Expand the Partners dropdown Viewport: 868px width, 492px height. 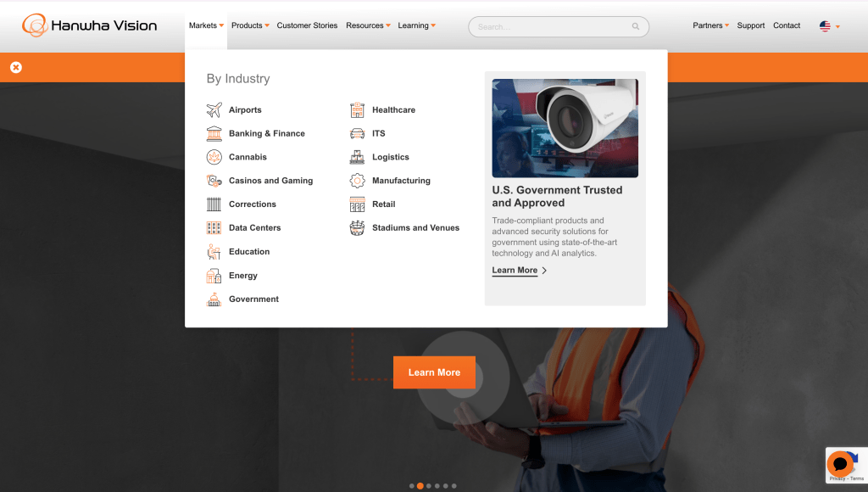click(x=710, y=25)
